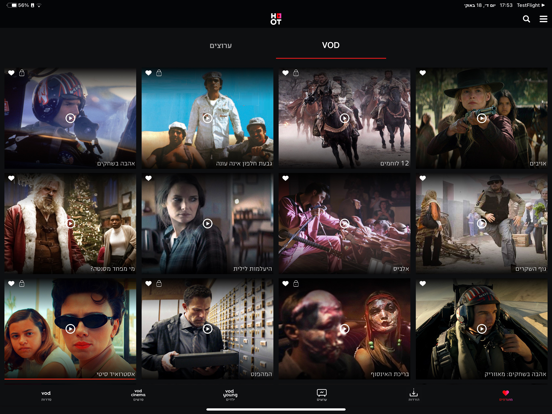Open vod cinema section in bottom bar

point(138,395)
